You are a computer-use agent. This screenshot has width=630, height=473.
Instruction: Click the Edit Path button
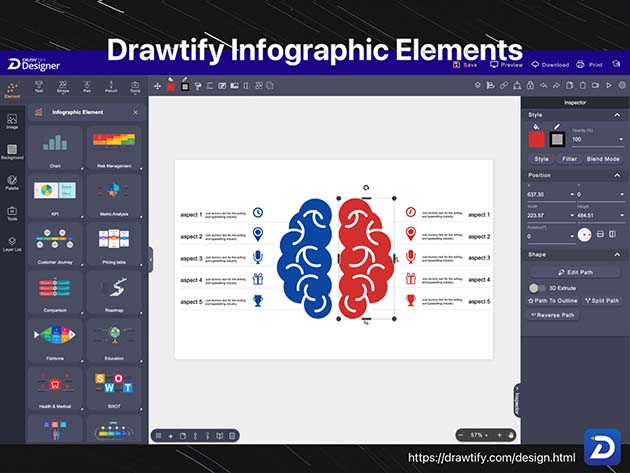point(575,272)
